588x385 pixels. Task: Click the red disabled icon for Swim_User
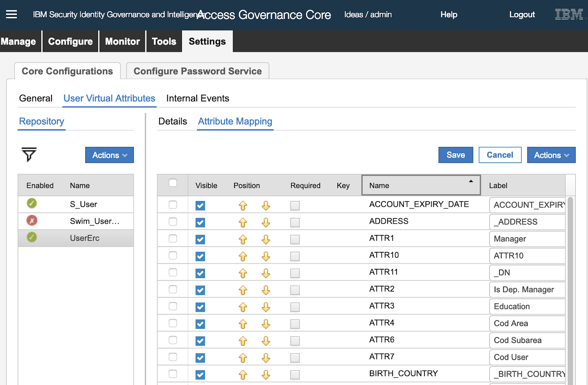[x=32, y=220]
